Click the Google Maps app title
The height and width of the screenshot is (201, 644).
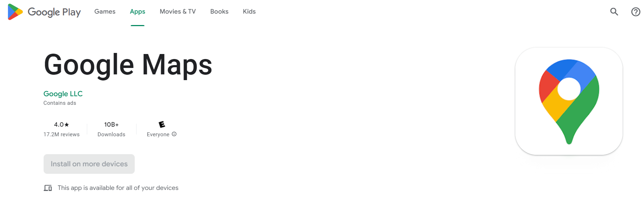pos(128,65)
